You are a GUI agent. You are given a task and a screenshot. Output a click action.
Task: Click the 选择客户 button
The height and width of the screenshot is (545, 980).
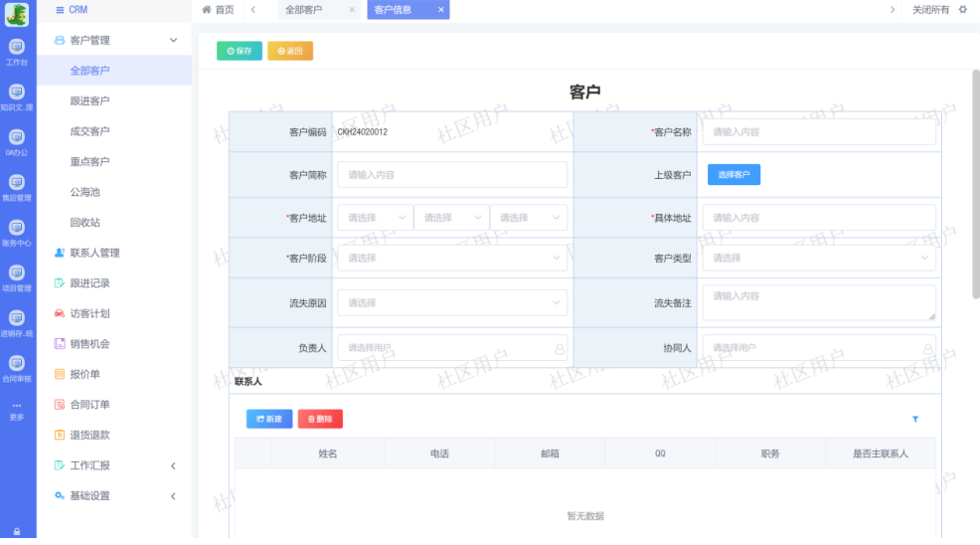734,175
